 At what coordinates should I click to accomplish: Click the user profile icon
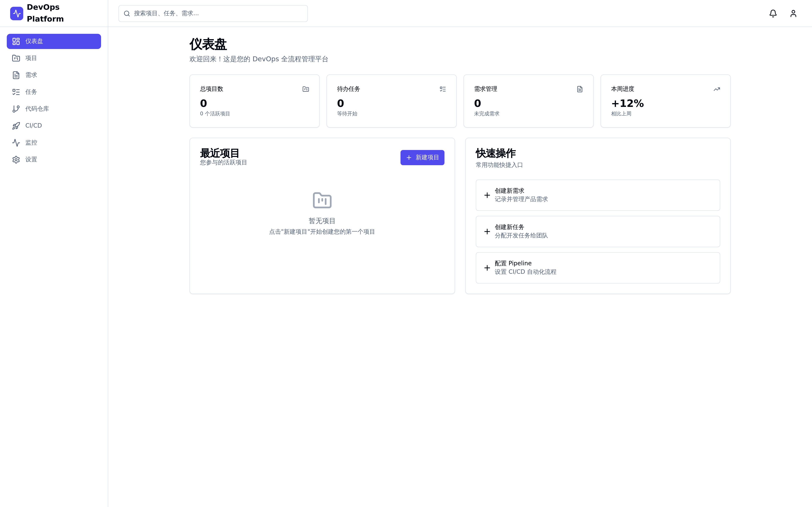pos(793,13)
